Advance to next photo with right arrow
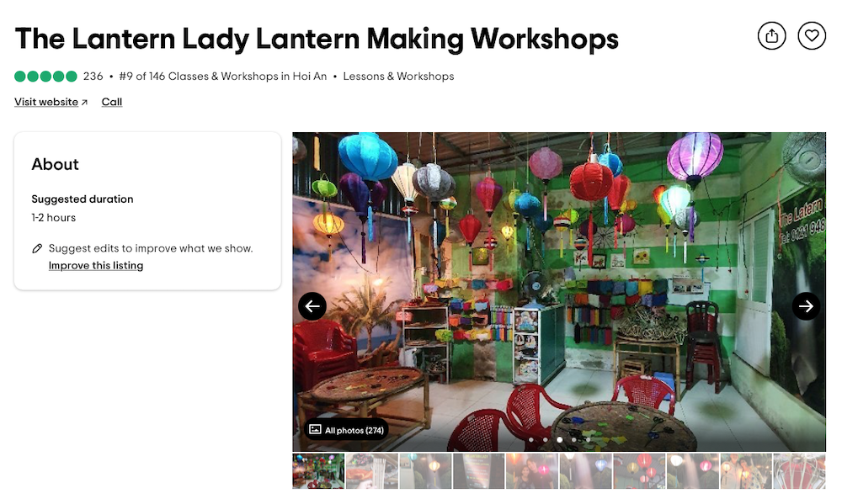Image resolution: width=842 pixels, height=504 pixels. 806,306
